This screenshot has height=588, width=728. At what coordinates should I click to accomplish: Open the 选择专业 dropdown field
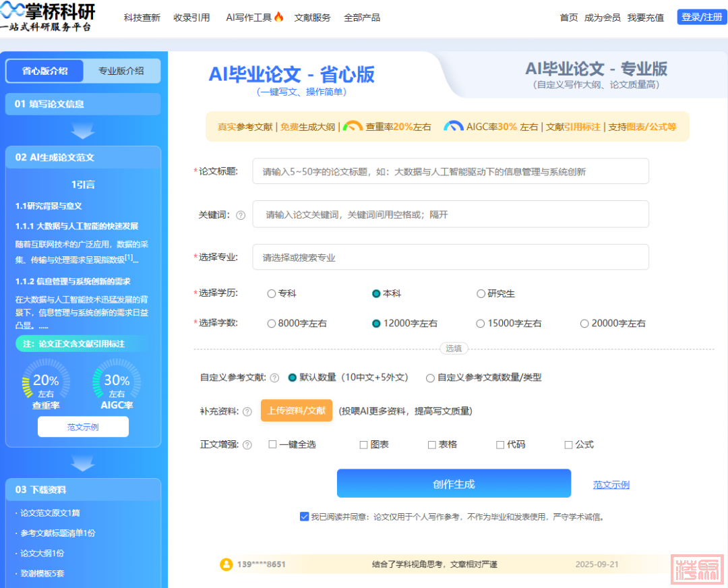click(450, 257)
